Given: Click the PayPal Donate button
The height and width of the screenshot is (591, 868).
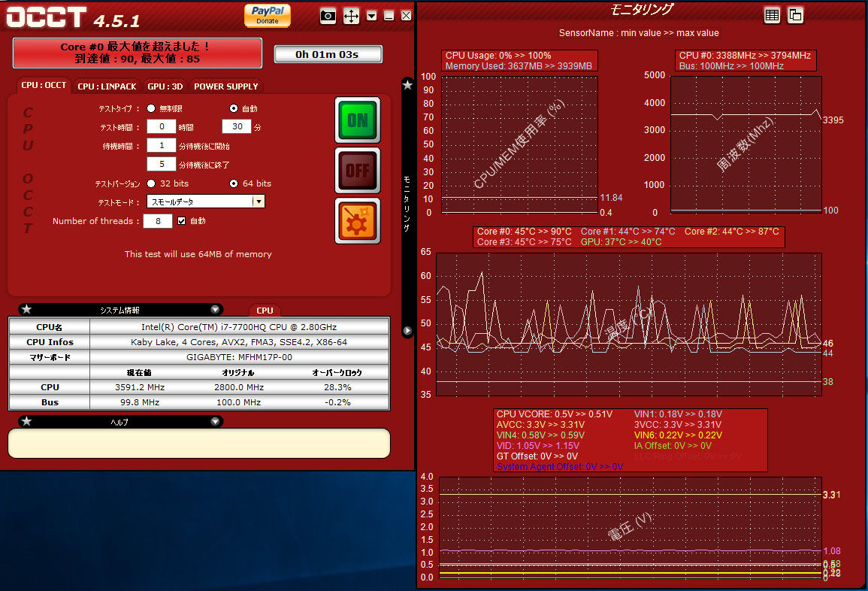Looking at the screenshot, I should tap(268, 14).
